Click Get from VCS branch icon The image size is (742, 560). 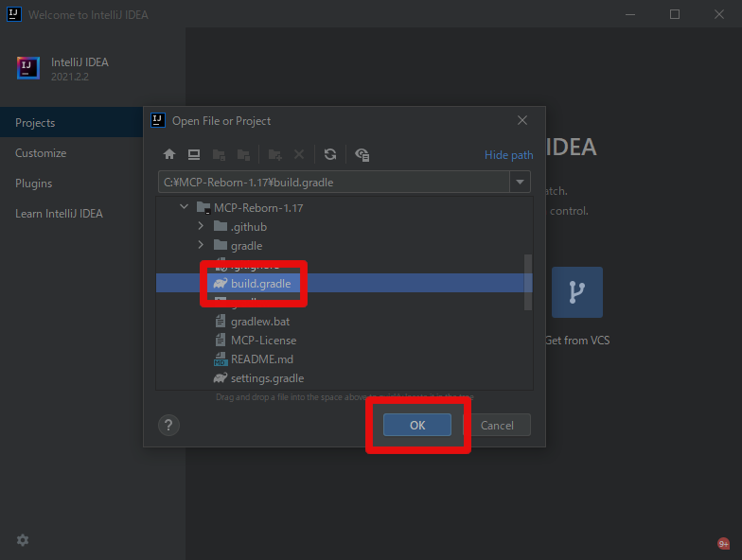[577, 291]
